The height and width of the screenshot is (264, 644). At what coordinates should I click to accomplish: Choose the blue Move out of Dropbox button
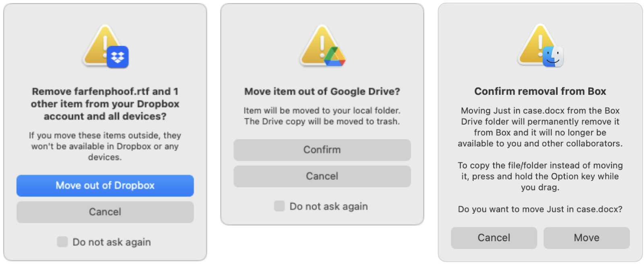click(105, 186)
